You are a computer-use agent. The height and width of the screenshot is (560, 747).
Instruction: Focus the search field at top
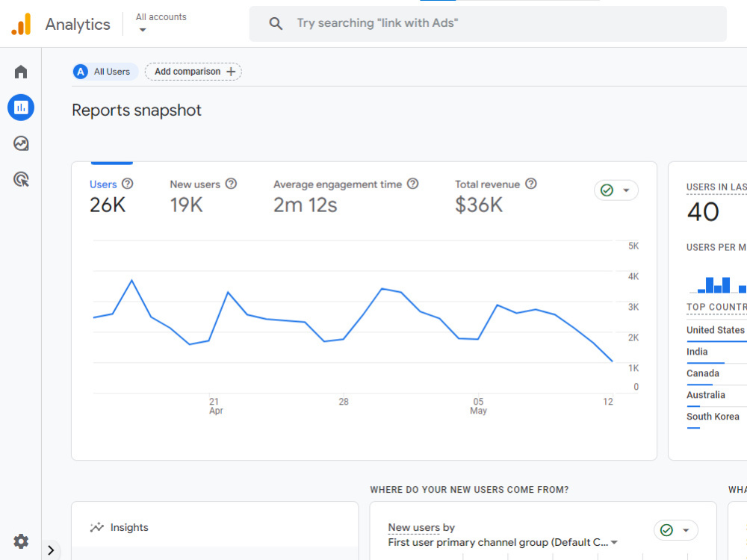(x=488, y=23)
